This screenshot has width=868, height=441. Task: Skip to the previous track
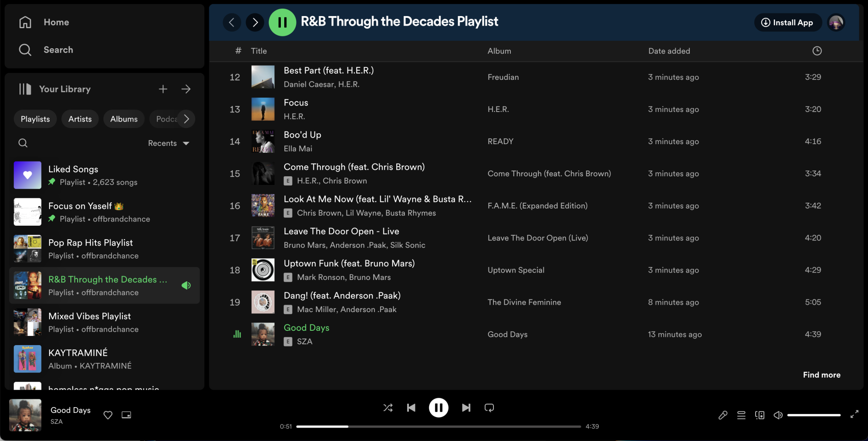tap(411, 408)
